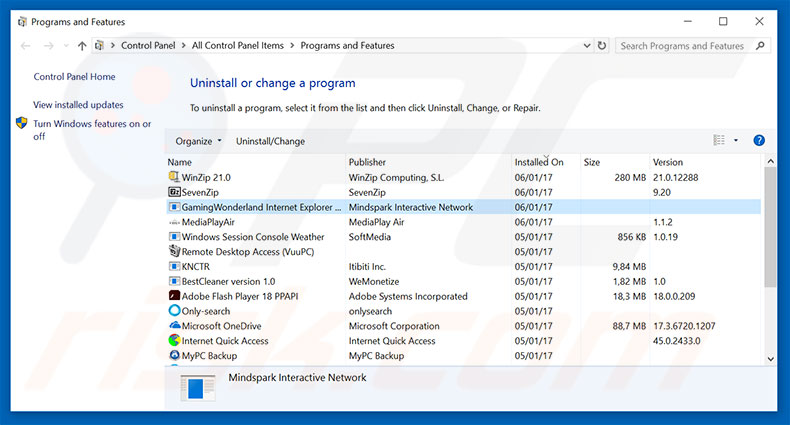The width and height of the screenshot is (790, 425).
Task: Click the scrollbar down arrow
Action: point(770,359)
